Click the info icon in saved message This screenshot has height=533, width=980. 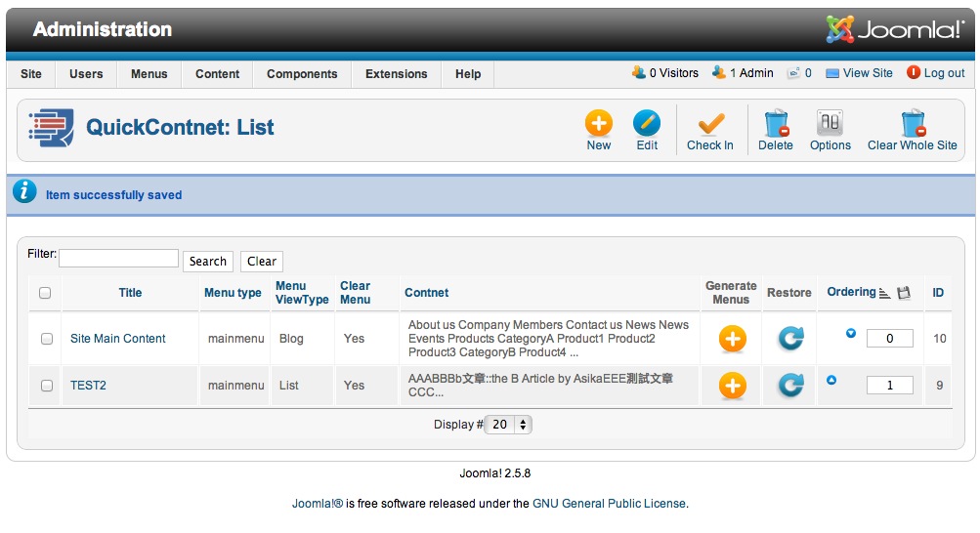click(x=24, y=191)
